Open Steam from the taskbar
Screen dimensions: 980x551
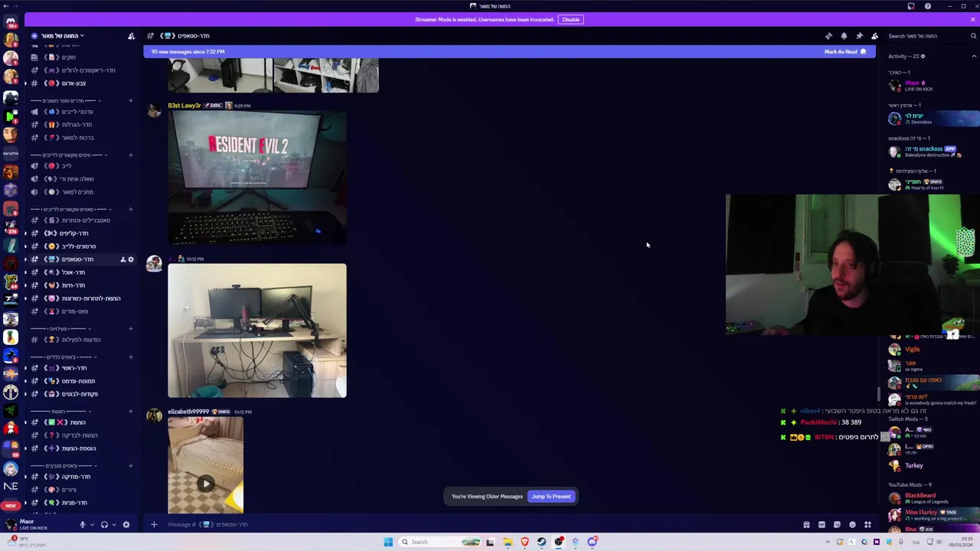(x=541, y=542)
